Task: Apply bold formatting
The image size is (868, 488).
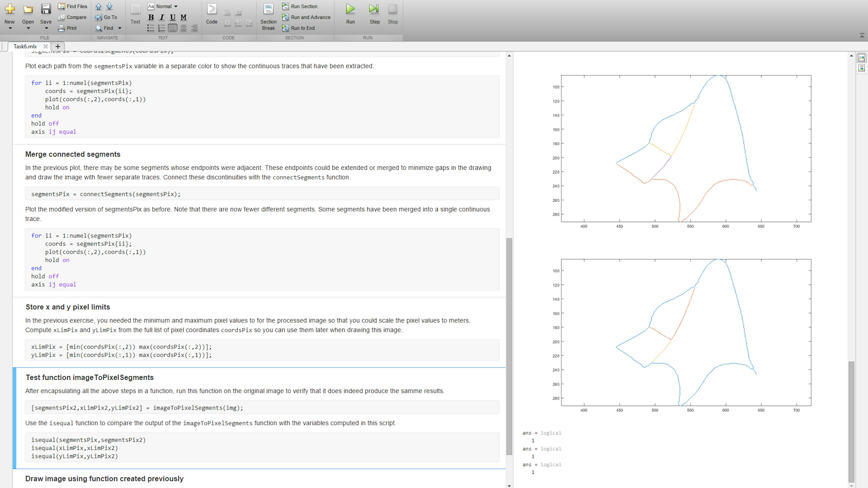Action: 151,17
